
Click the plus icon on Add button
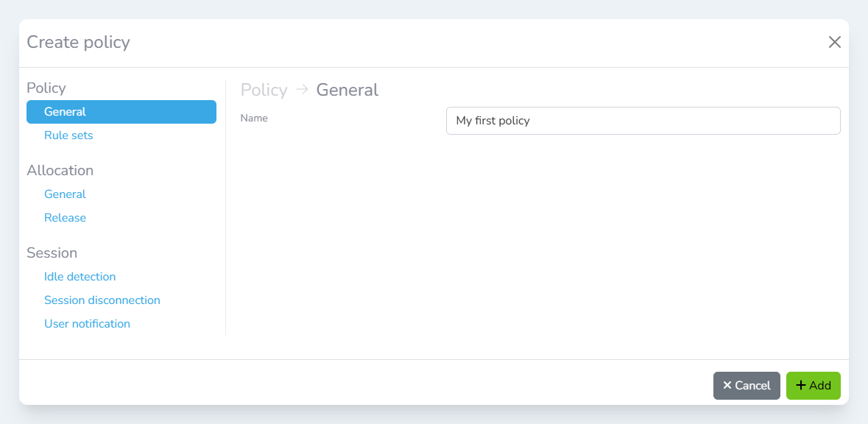(x=801, y=386)
